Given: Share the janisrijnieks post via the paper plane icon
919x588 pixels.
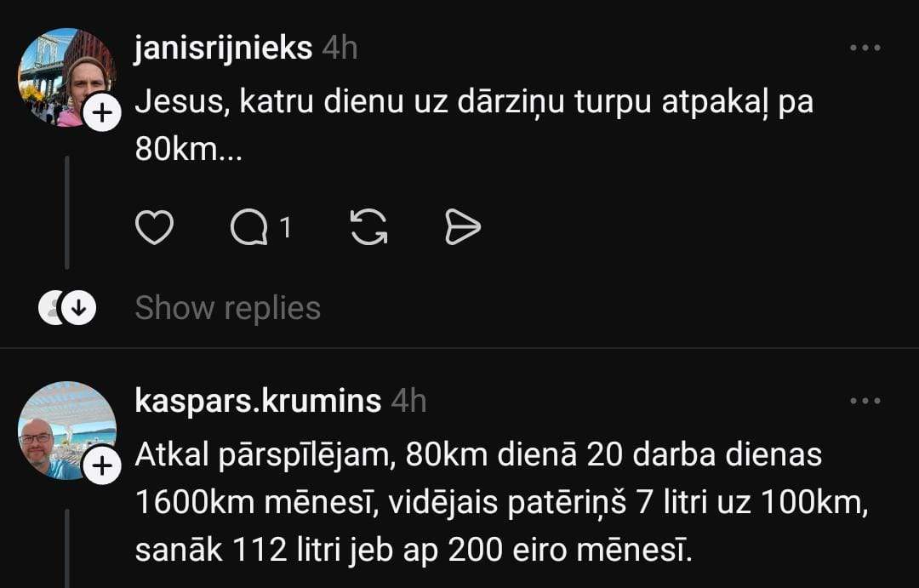Looking at the screenshot, I should pos(463,227).
